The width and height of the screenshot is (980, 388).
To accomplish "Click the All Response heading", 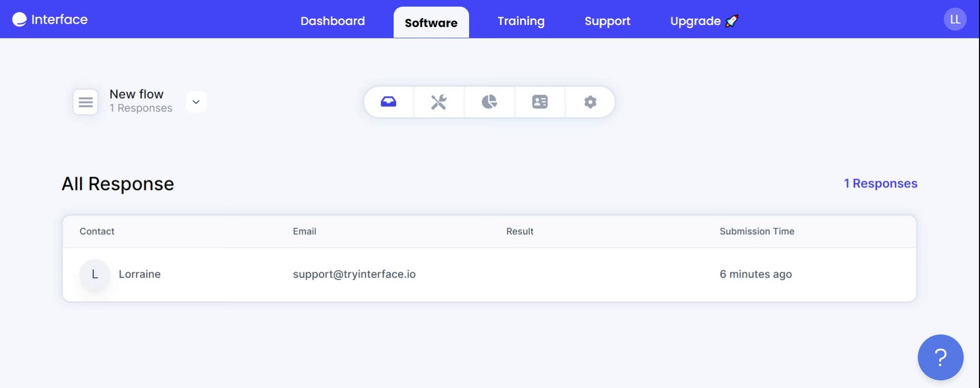I will click(x=117, y=184).
